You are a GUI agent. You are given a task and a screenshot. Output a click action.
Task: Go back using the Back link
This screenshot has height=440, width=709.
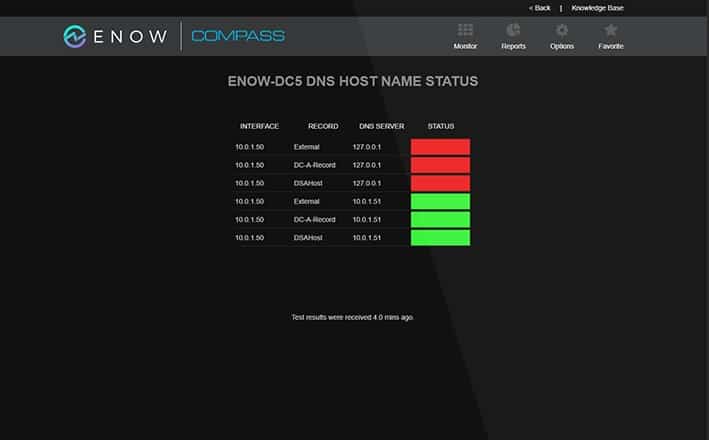539,8
